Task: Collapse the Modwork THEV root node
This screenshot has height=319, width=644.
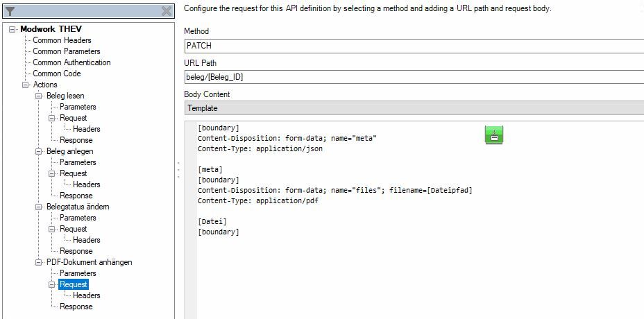Action: [x=13, y=29]
